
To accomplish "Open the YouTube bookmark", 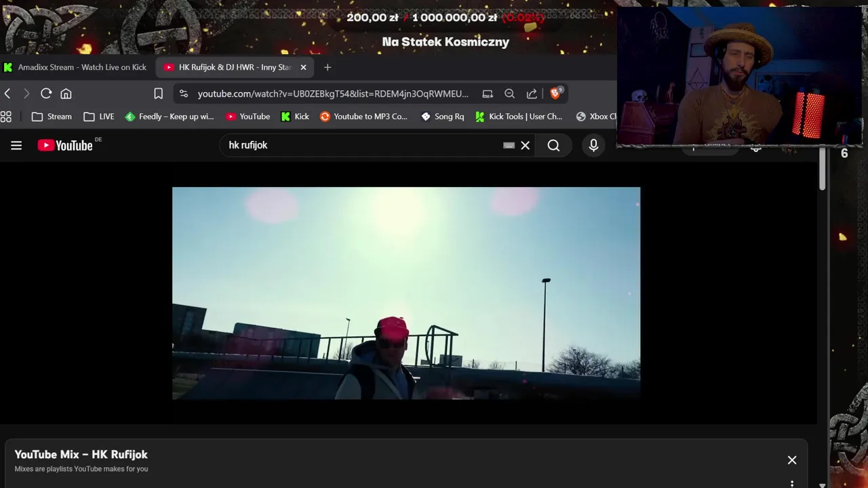I will (x=248, y=117).
